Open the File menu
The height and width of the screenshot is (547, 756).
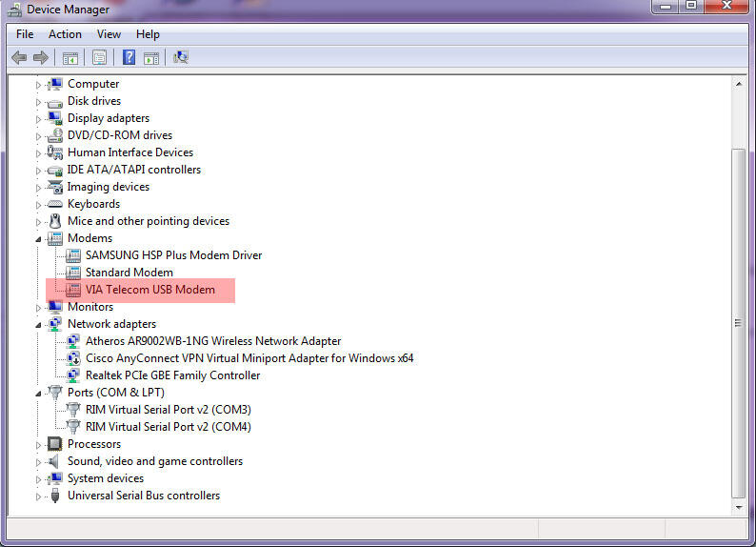tap(25, 34)
